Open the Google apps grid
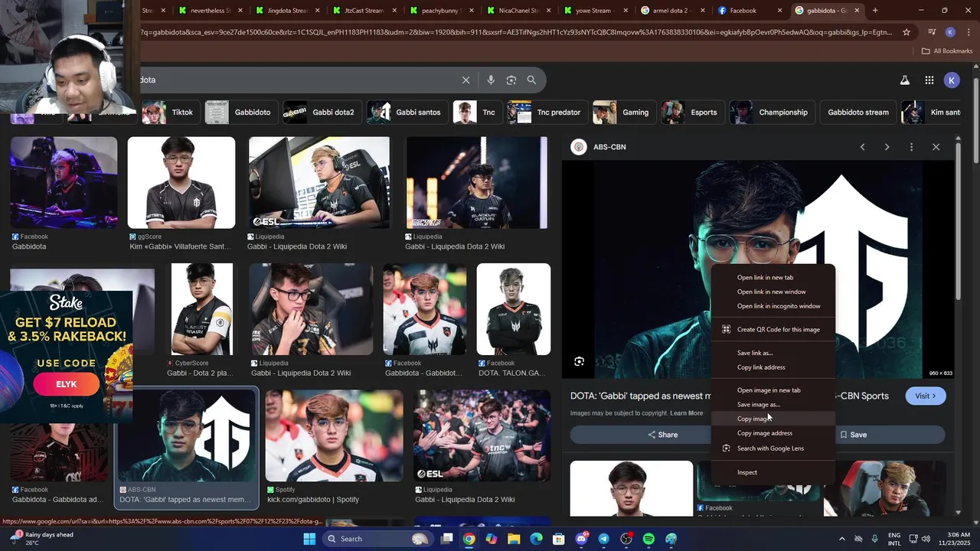This screenshot has width=980, height=551. [x=929, y=80]
